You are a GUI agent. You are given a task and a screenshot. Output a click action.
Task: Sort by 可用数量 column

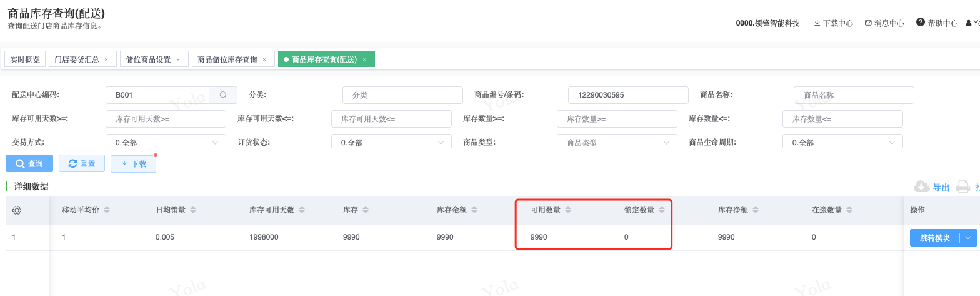click(567, 210)
